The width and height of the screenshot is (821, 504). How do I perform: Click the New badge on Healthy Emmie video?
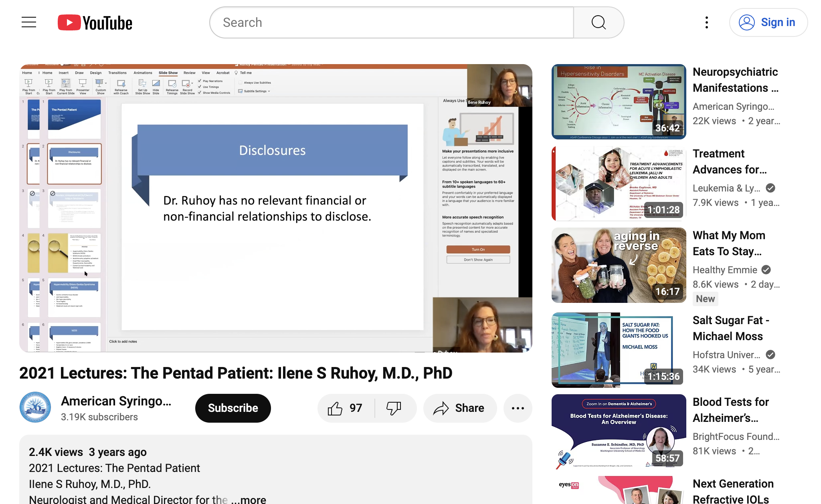[705, 299]
